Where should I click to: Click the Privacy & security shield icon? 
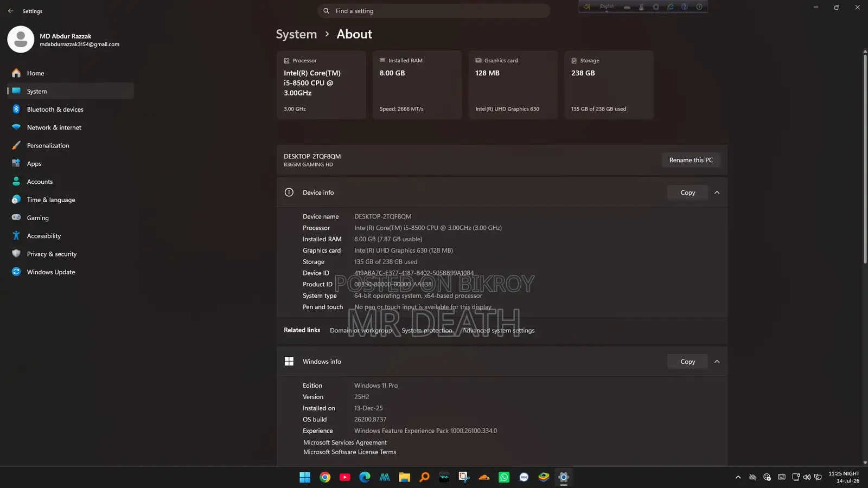tap(16, 254)
